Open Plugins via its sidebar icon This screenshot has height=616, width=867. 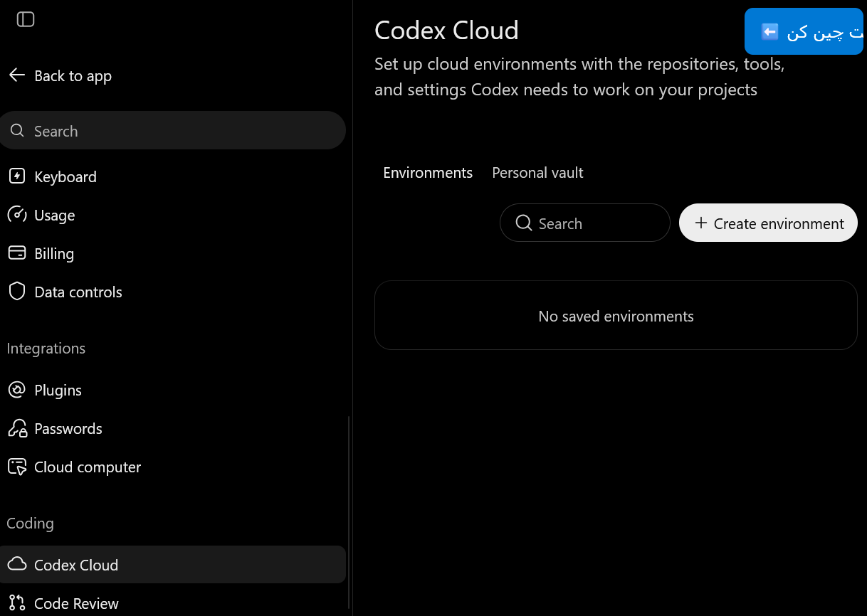(x=16, y=390)
